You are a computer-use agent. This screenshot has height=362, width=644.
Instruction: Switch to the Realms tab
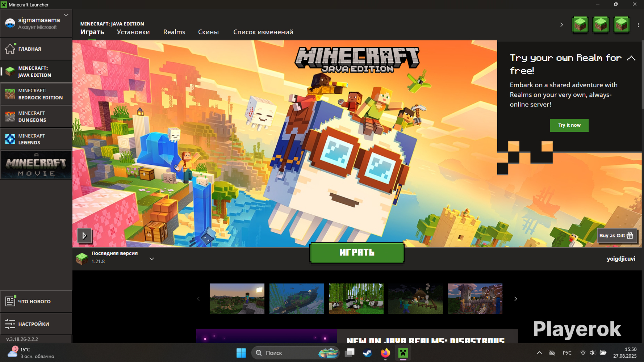click(174, 32)
